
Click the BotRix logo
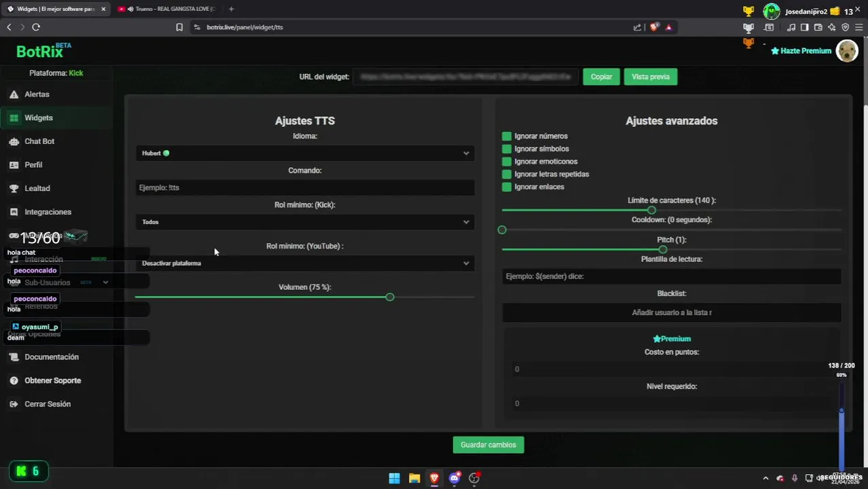pyautogui.click(x=43, y=51)
